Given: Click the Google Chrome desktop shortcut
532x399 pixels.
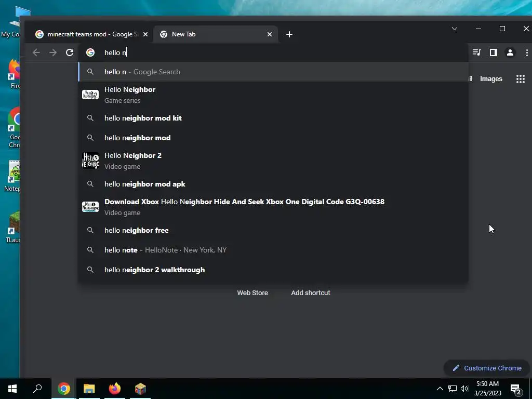Looking at the screenshot, I should (x=14, y=127).
